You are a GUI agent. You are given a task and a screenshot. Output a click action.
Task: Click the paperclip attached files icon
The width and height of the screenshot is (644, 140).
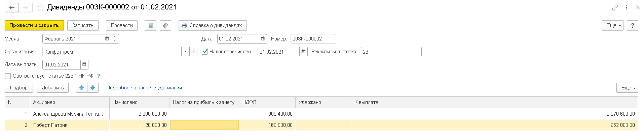[x=165, y=25]
